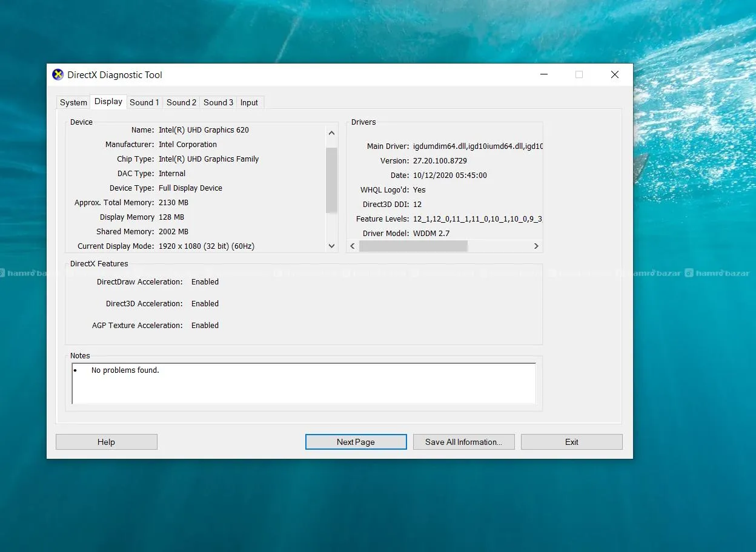The width and height of the screenshot is (756, 552).
Task: Click AGP Texture Acceleration 'Enabled' value
Action: click(x=205, y=325)
